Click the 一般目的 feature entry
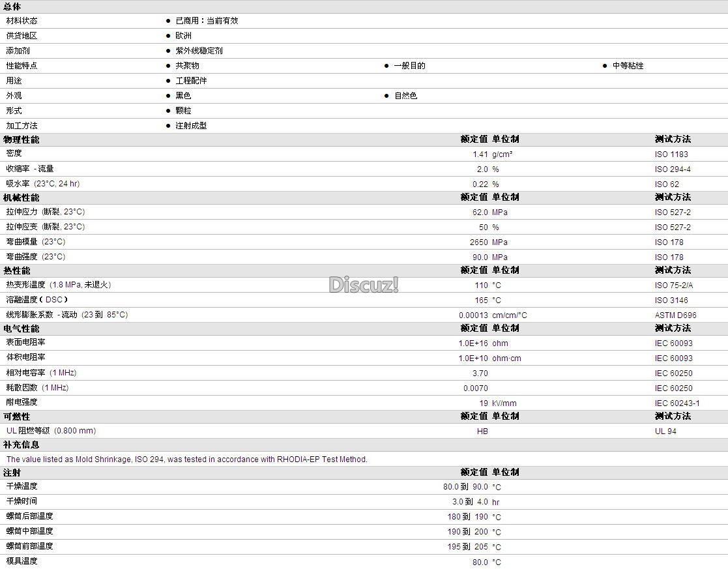The height and width of the screenshot is (569, 728). click(x=409, y=66)
